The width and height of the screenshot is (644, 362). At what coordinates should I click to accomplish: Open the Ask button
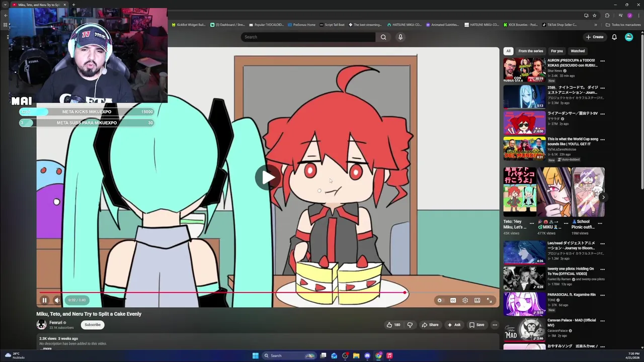(454, 325)
